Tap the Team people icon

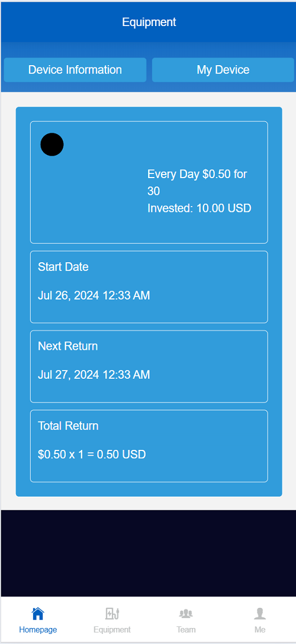click(x=186, y=614)
